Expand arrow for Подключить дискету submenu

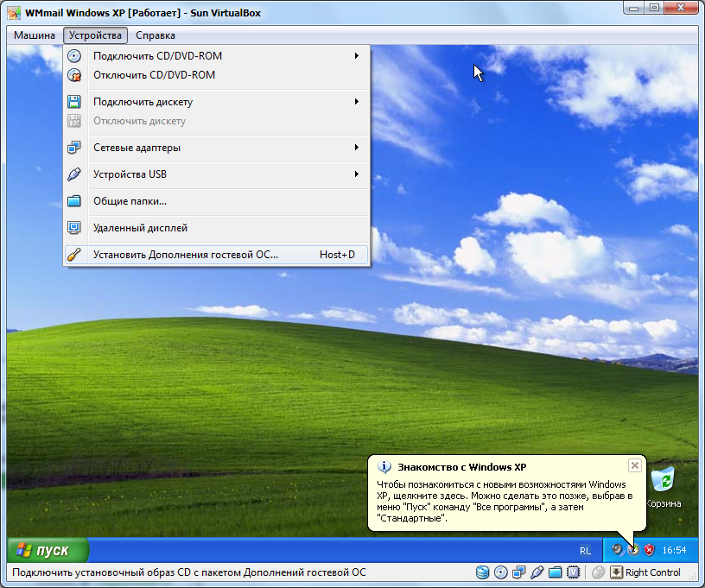click(x=357, y=102)
